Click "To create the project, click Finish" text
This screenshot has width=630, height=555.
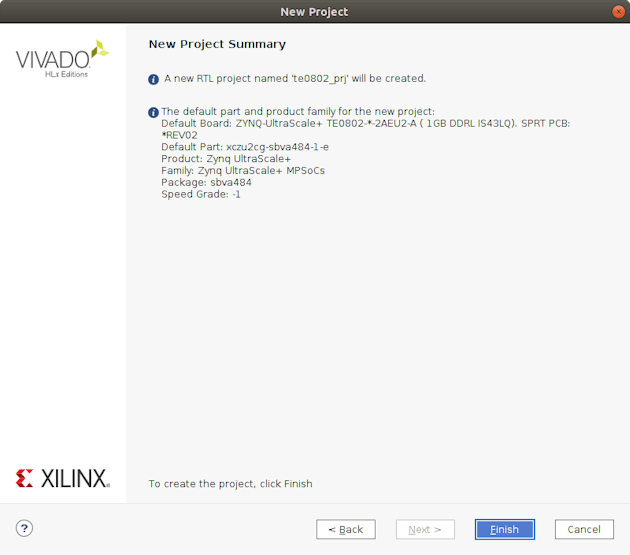tap(230, 483)
